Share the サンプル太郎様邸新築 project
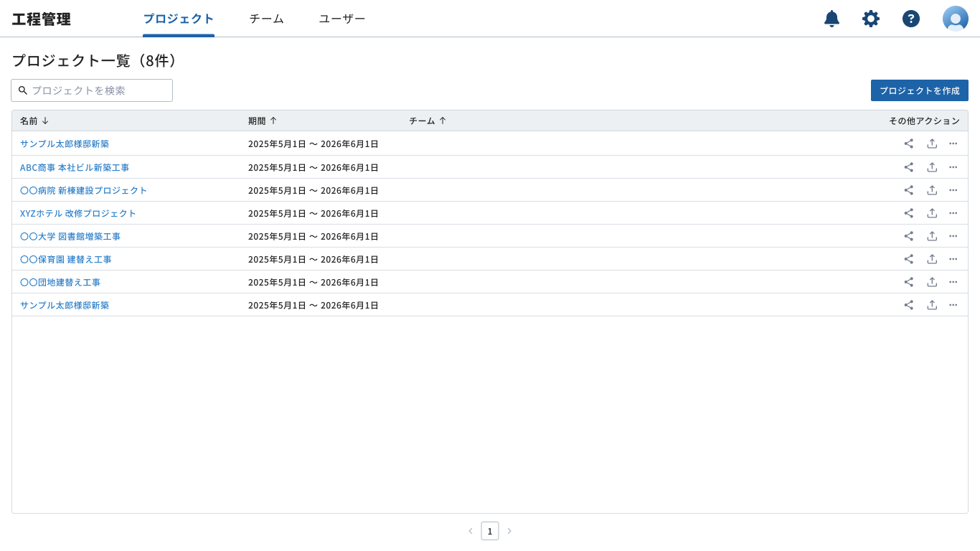 pyautogui.click(x=908, y=143)
